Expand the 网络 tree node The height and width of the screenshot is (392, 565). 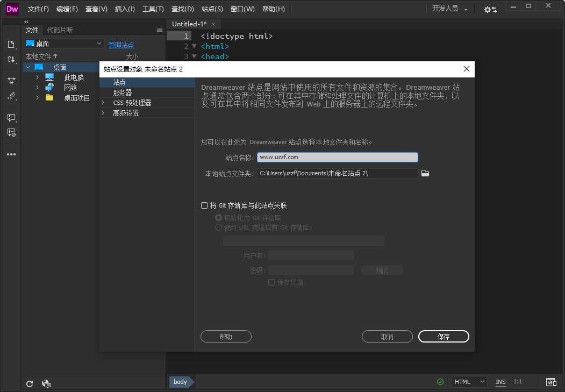(x=37, y=87)
